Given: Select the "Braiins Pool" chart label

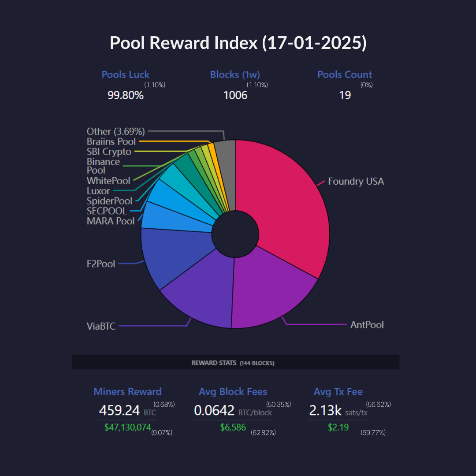Looking at the screenshot, I should click(x=111, y=141).
